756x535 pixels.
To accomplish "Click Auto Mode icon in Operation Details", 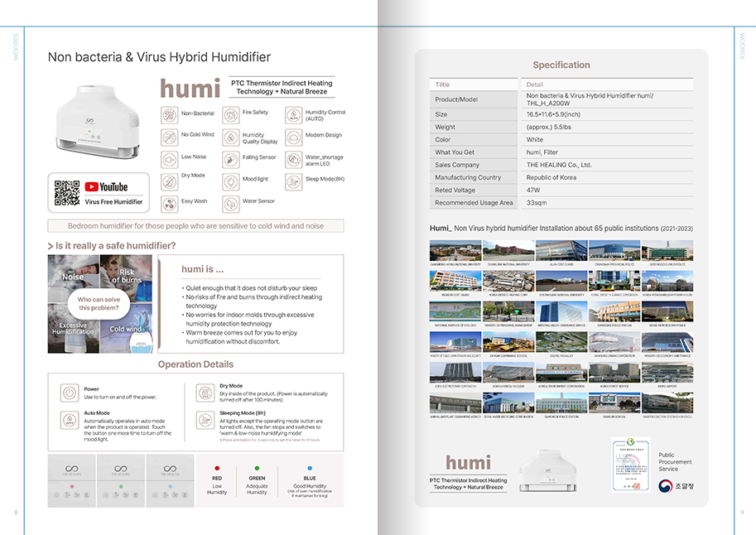I will (69, 419).
